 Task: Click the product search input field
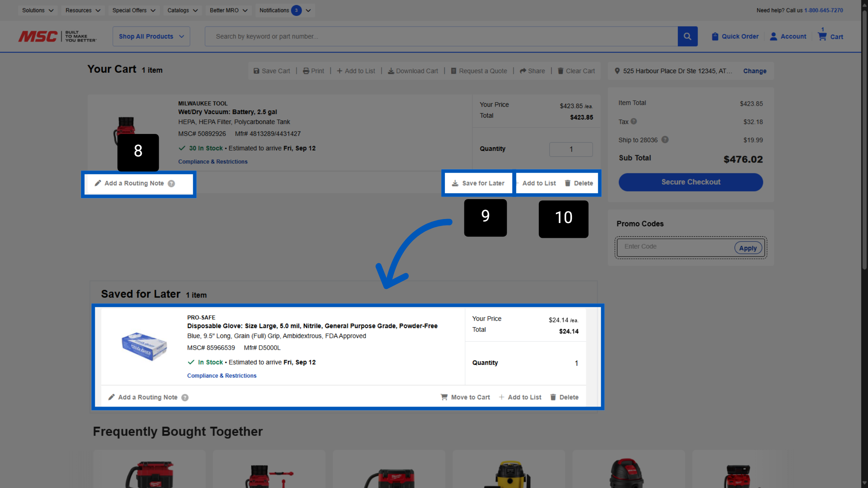(x=441, y=36)
